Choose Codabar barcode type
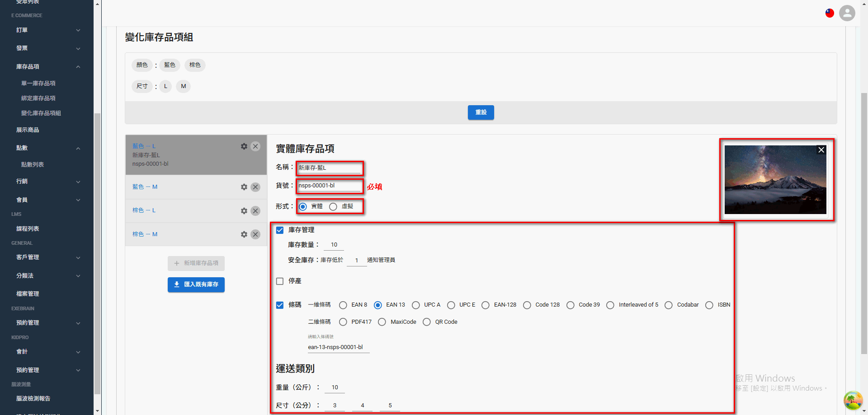Image resolution: width=868 pixels, height=415 pixels. pos(669,305)
